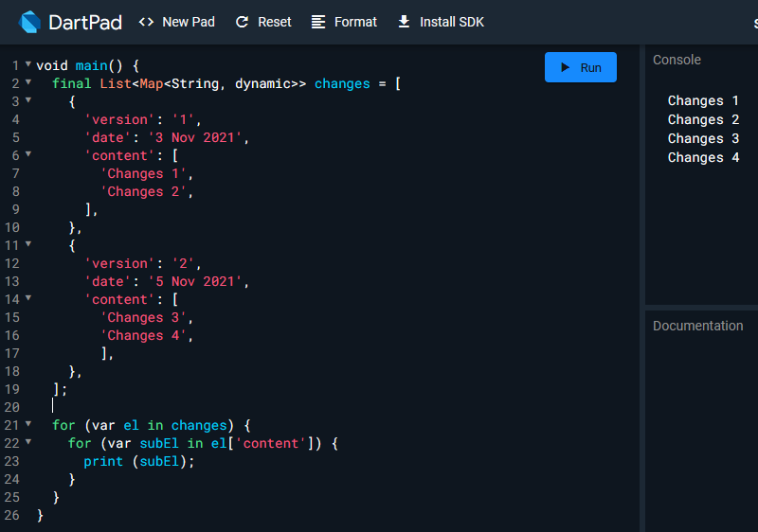Click 'version' key on line 12
This screenshot has height=532, width=758.
click(119, 263)
